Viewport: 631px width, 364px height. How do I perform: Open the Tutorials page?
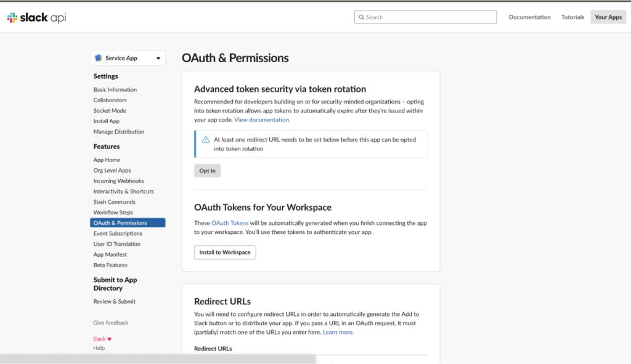pos(572,17)
